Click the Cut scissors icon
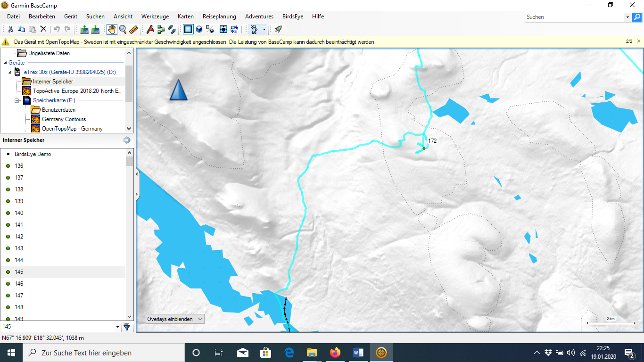 pos(10,29)
